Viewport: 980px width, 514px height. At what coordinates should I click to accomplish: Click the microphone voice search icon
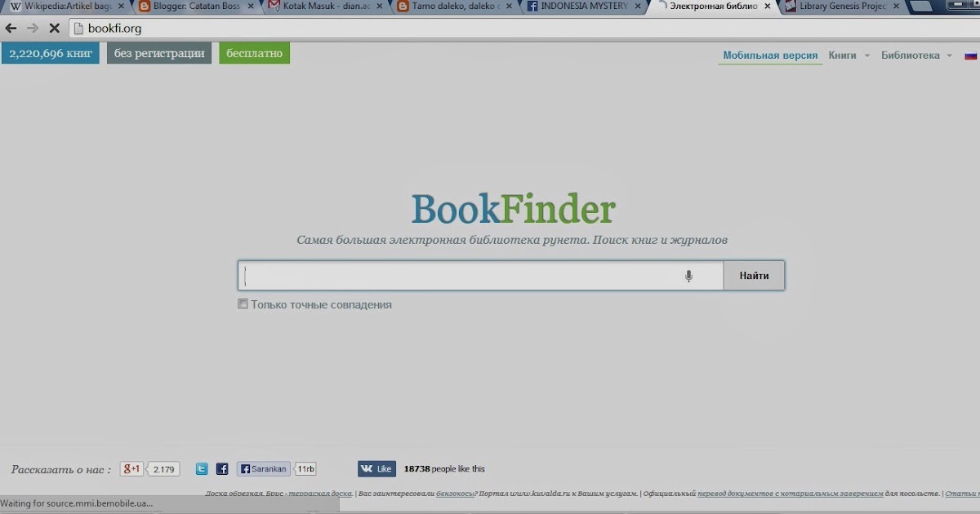click(688, 277)
